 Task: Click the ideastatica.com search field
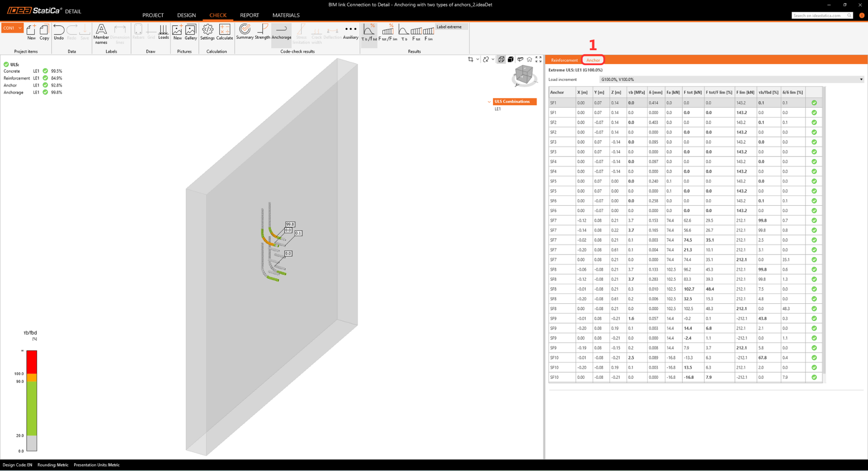pyautogui.click(x=819, y=15)
